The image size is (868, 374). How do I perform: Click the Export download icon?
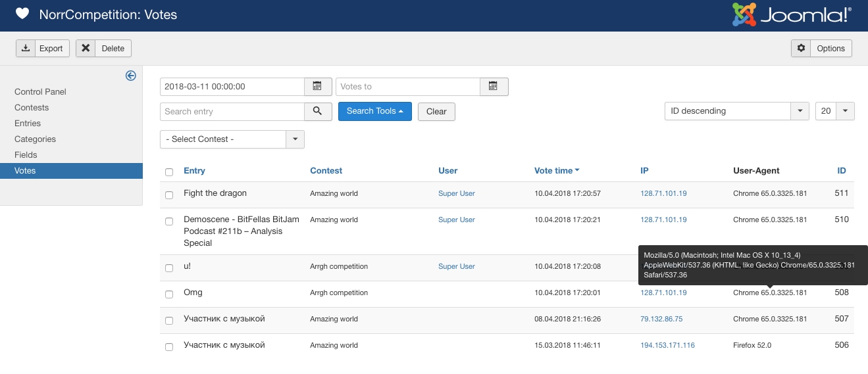[x=26, y=48]
